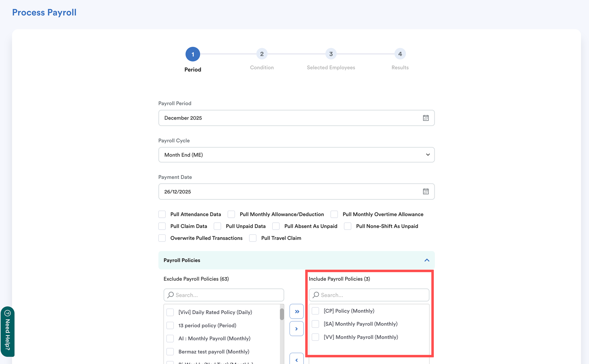Click the single left arrow move button
This screenshot has width=589, height=364.
click(x=297, y=360)
